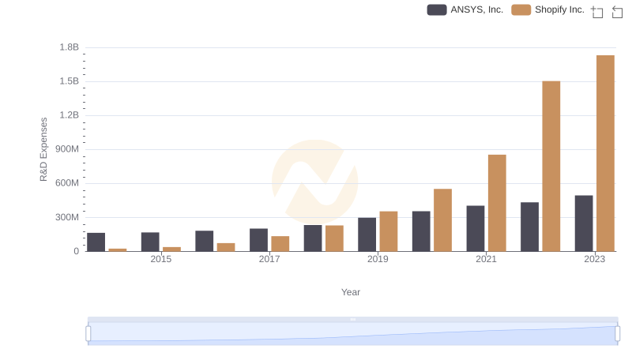Click the top grip of the zoom slider
Image resolution: width=632 pixels, height=364 pixels.
coord(352,319)
